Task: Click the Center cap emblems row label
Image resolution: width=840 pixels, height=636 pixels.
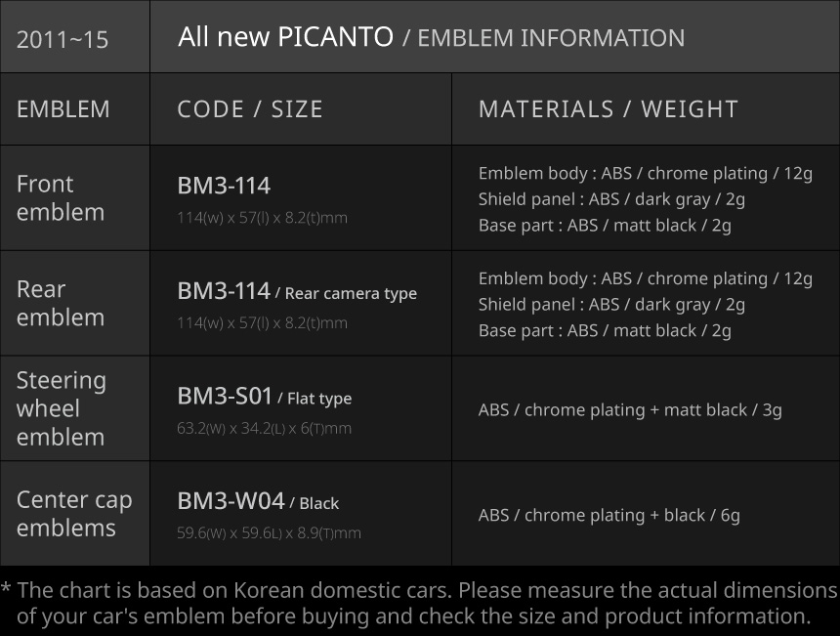Action: (x=74, y=513)
